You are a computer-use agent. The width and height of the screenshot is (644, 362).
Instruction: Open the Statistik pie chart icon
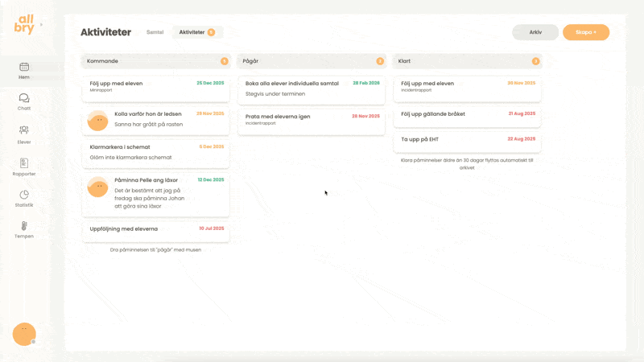pyautogui.click(x=24, y=195)
